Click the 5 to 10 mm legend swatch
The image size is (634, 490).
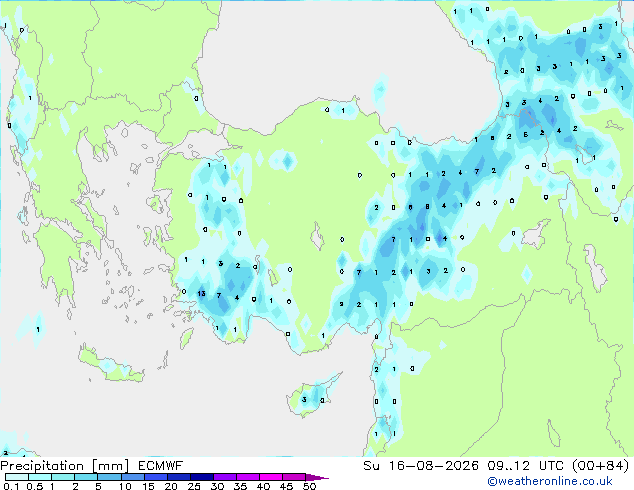109,477
